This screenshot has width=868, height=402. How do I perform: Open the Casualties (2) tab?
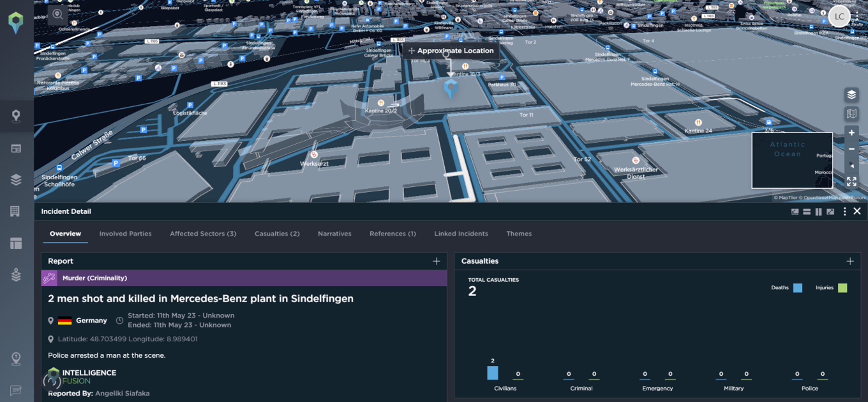click(277, 233)
